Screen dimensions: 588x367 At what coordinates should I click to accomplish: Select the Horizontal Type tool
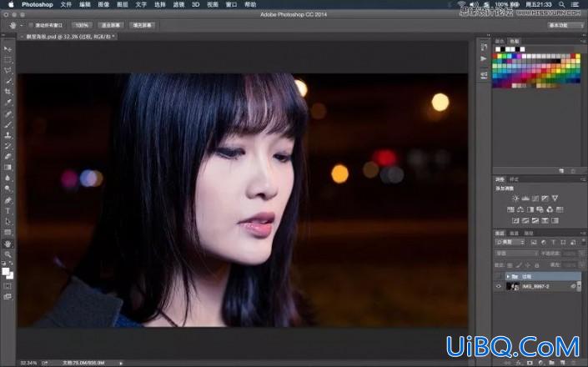[x=8, y=211]
